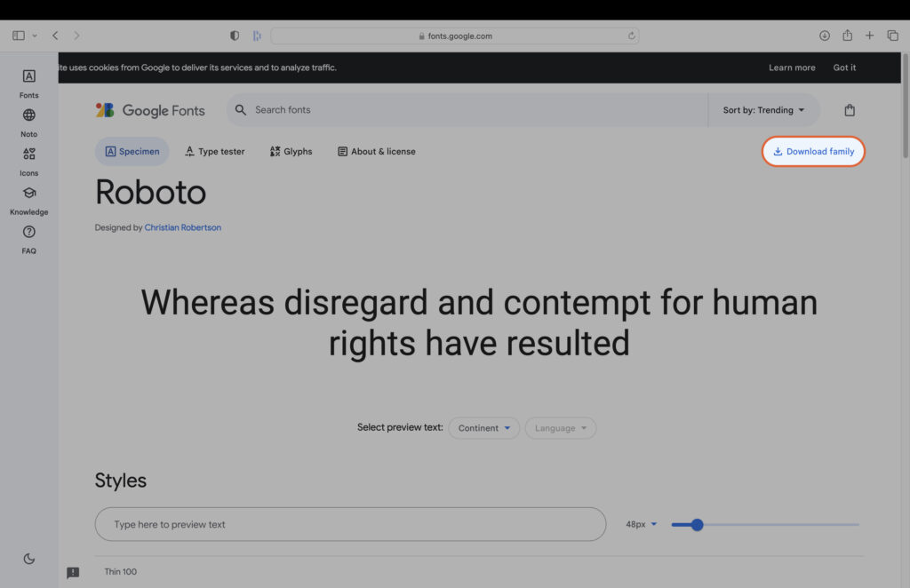Open the Fonts section in the sidebar
The width and height of the screenshot is (910, 588).
[x=28, y=83]
